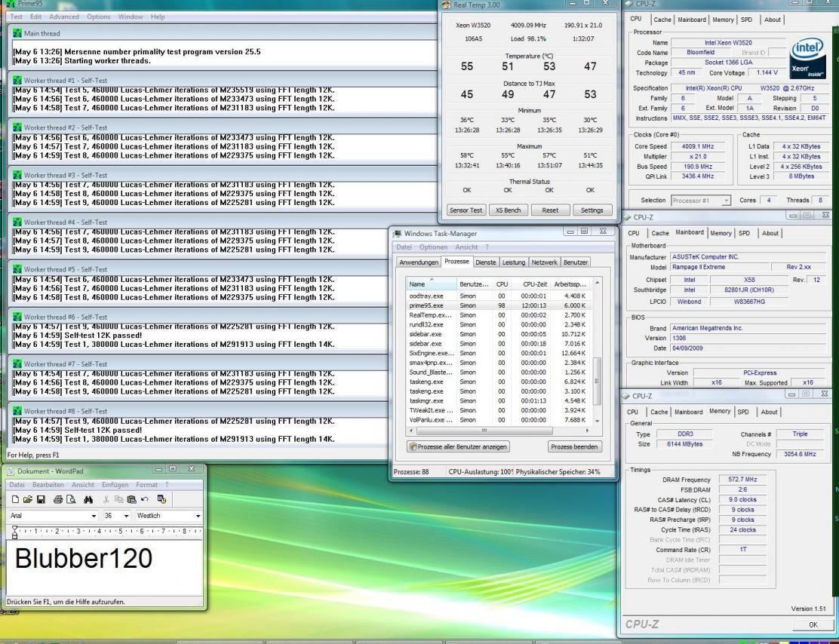Click the New document icon in WordPad

click(16, 499)
